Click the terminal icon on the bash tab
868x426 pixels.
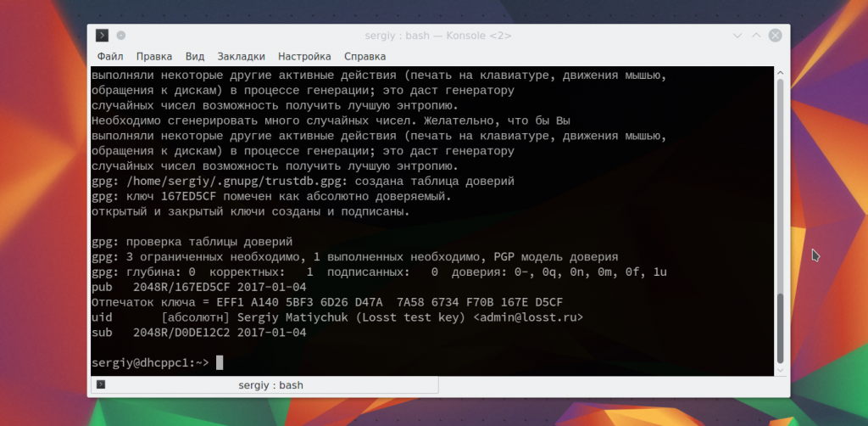tap(102, 385)
